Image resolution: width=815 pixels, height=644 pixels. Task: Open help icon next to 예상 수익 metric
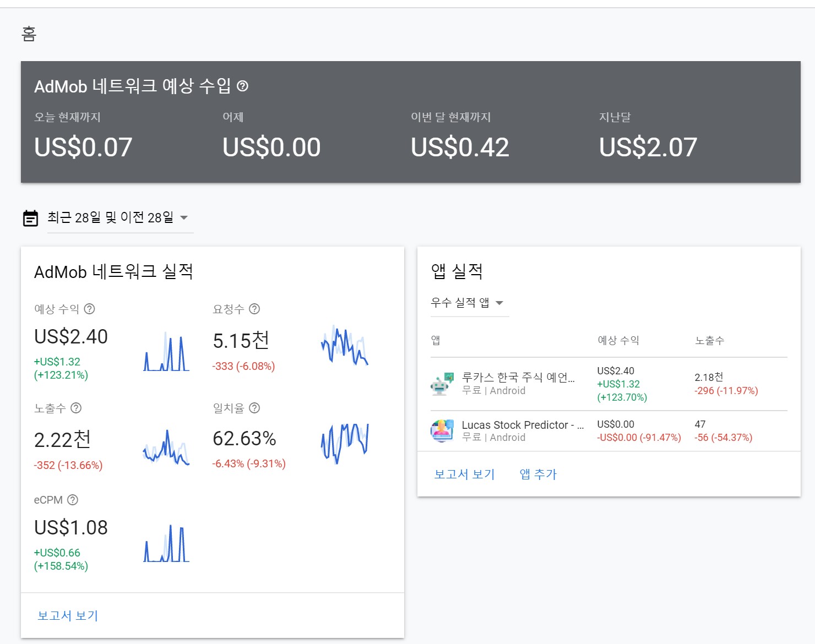89,309
